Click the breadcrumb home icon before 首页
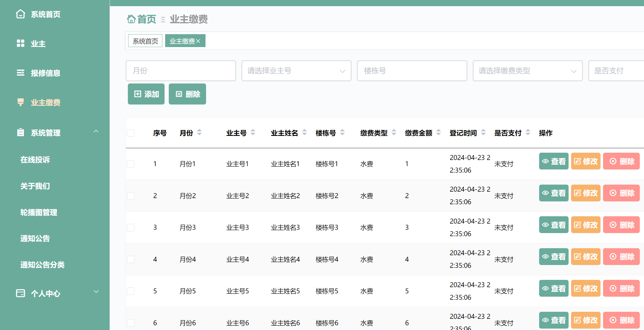This screenshot has width=644, height=330. tap(131, 19)
